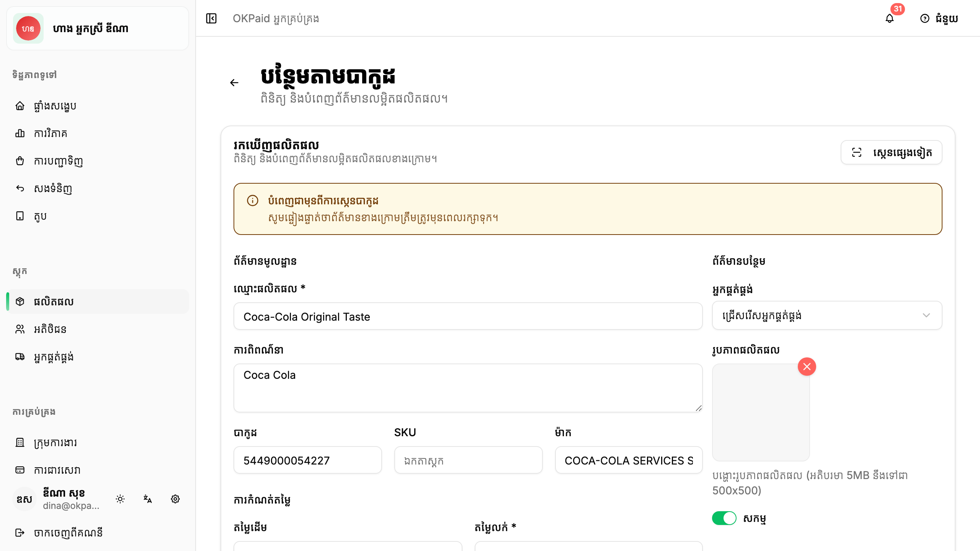Toggle light theme sun icon
Image resolution: width=980 pixels, height=551 pixels.
point(120,499)
